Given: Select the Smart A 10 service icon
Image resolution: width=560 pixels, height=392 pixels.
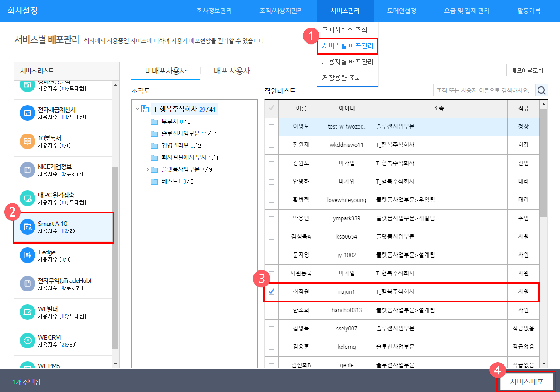Looking at the screenshot, I should click(28, 227).
